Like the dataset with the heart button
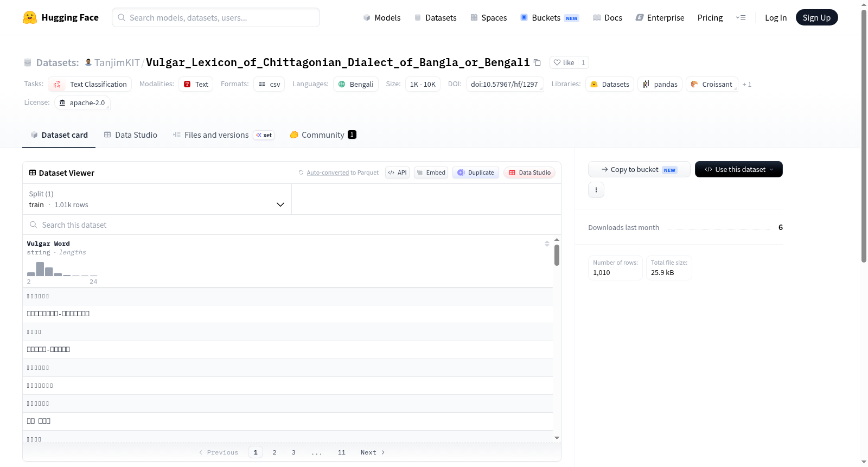 564,62
